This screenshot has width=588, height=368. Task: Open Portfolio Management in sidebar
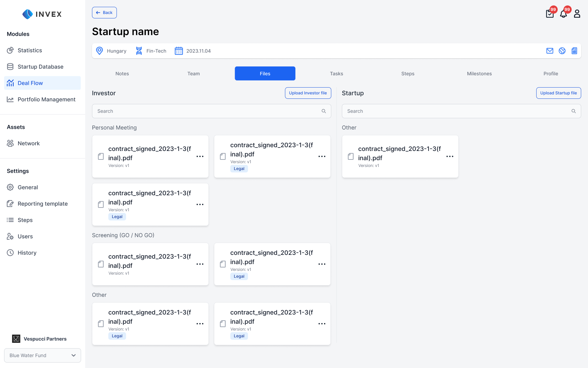[x=46, y=99]
